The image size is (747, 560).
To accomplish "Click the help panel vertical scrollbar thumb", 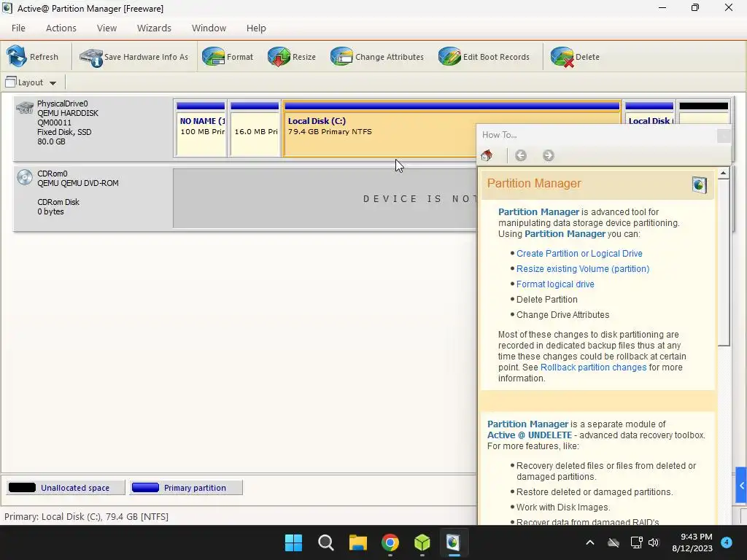I will (x=723, y=262).
